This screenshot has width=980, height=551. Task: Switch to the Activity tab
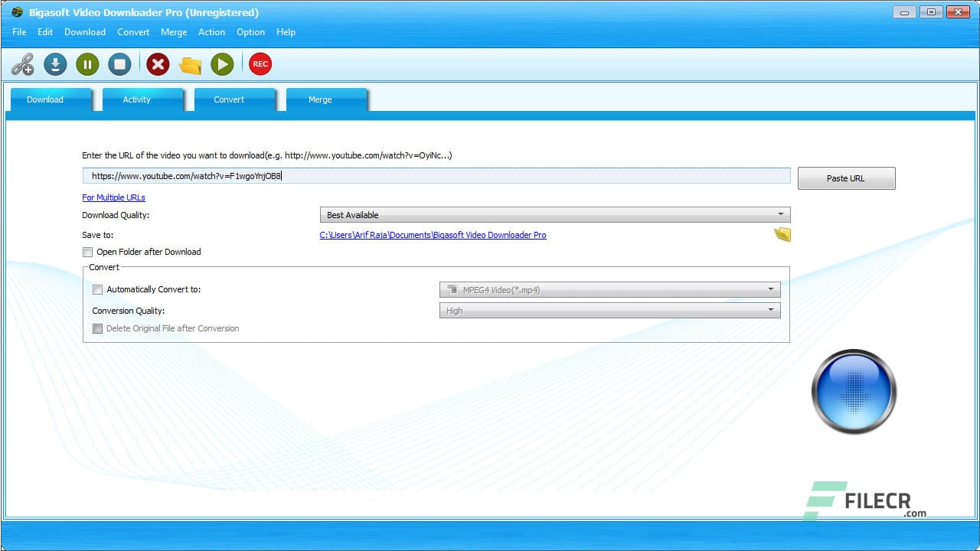pyautogui.click(x=136, y=99)
